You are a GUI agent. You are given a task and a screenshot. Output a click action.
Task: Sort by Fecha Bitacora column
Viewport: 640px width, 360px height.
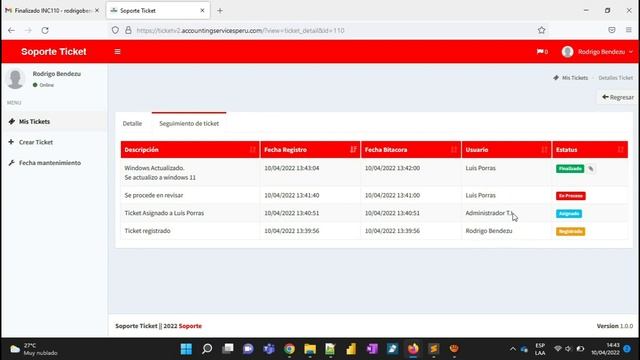pos(411,150)
